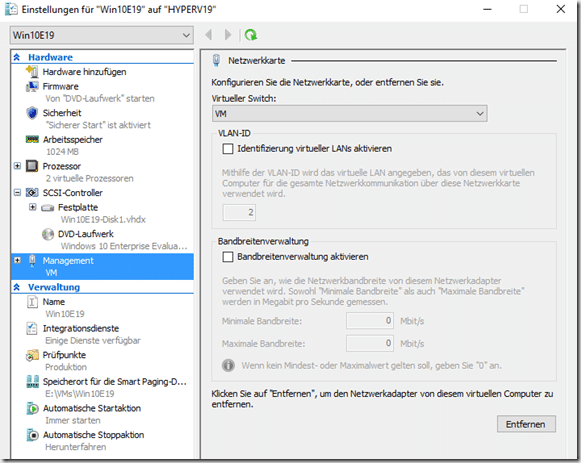
Task: Enable Identifizierung virtueller LANs checkbox
Action: (228, 149)
